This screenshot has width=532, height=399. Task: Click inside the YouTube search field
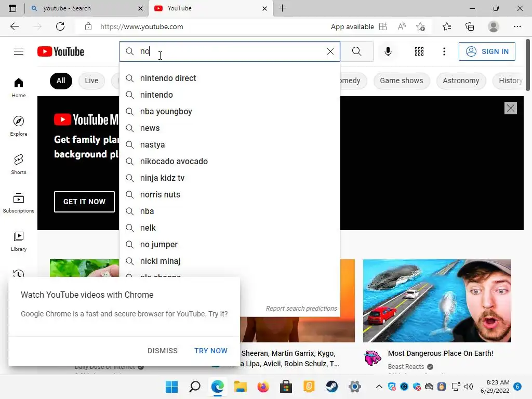coord(231,51)
